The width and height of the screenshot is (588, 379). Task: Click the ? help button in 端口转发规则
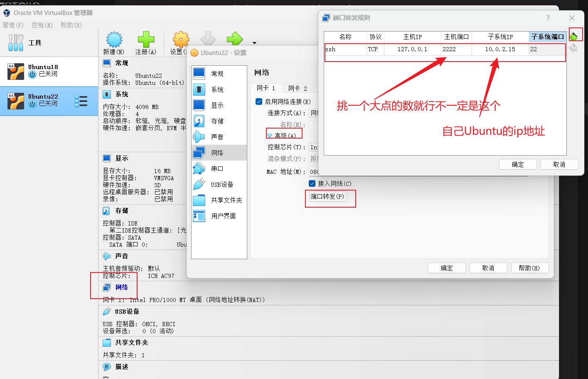pyautogui.click(x=548, y=18)
